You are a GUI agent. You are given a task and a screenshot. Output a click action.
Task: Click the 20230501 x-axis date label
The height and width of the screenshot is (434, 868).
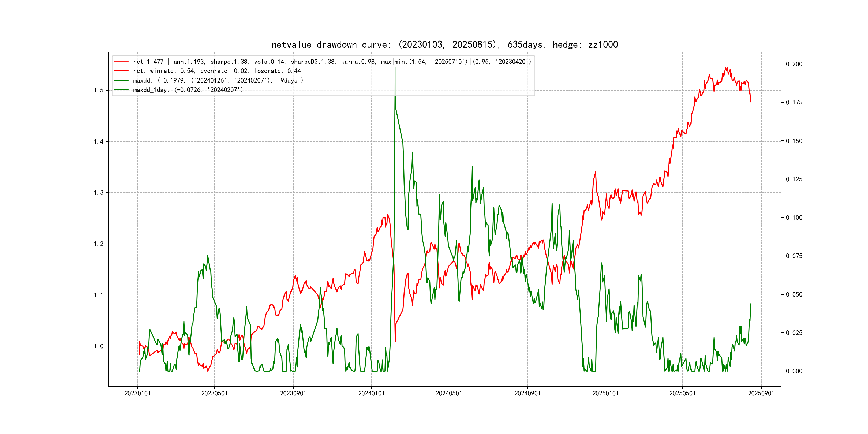214,394
